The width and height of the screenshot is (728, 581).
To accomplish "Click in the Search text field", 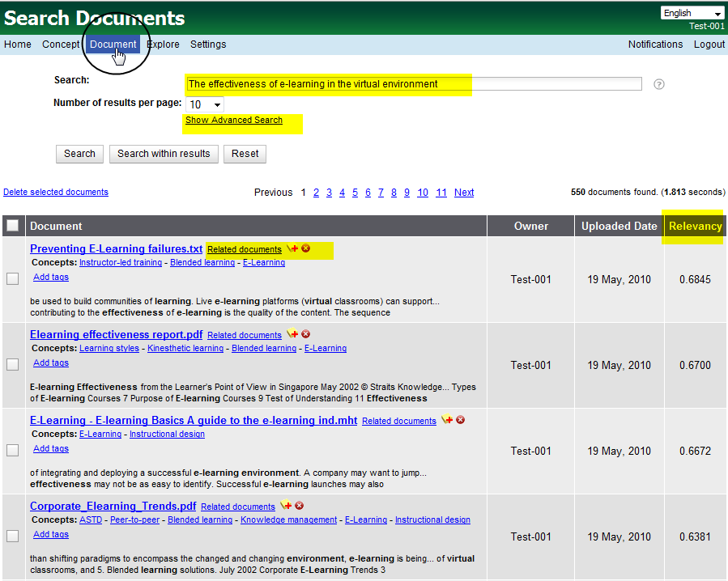I will click(413, 84).
